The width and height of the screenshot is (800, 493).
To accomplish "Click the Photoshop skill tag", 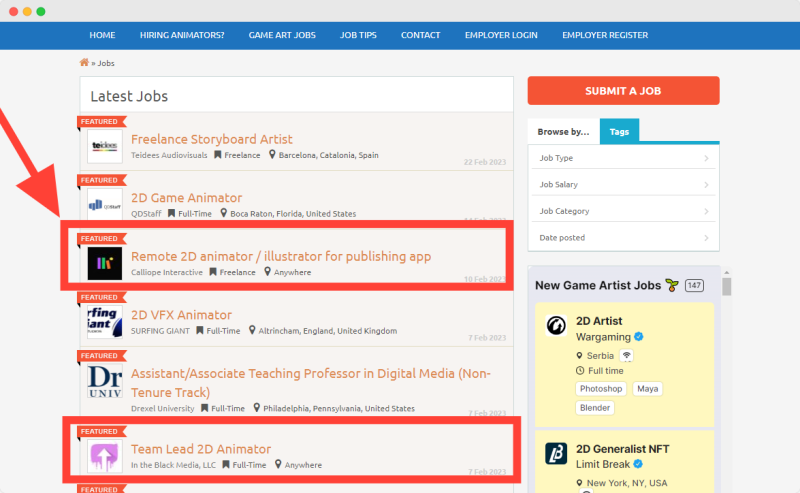I will pyautogui.click(x=601, y=389).
